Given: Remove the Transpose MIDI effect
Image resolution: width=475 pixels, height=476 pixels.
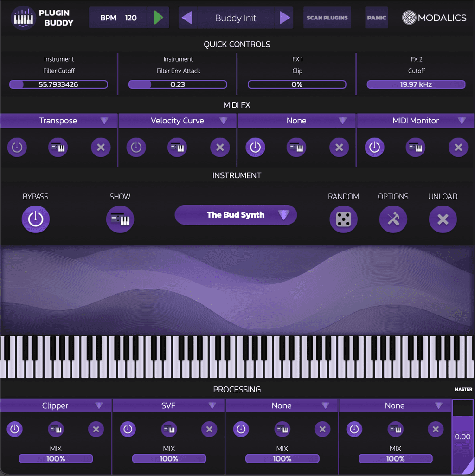Looking at the screenshot, I should (101, 147).
